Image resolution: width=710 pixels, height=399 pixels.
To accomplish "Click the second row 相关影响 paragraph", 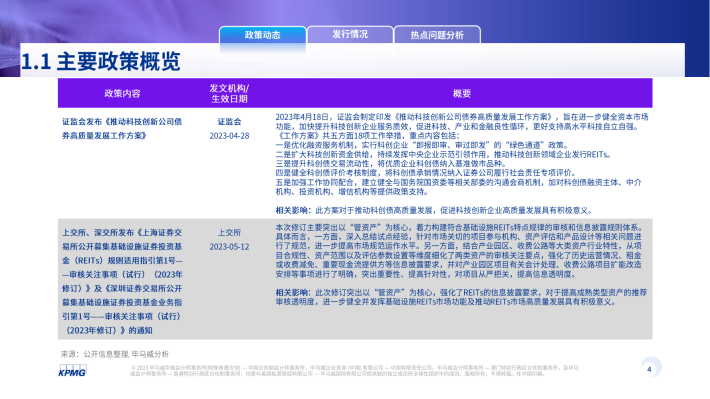I will click(x=461, y=297).
